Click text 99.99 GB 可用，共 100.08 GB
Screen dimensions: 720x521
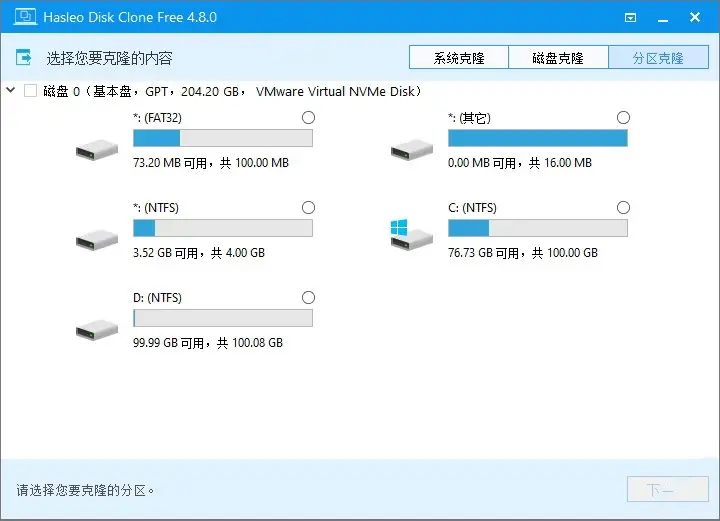click(208, 343)
